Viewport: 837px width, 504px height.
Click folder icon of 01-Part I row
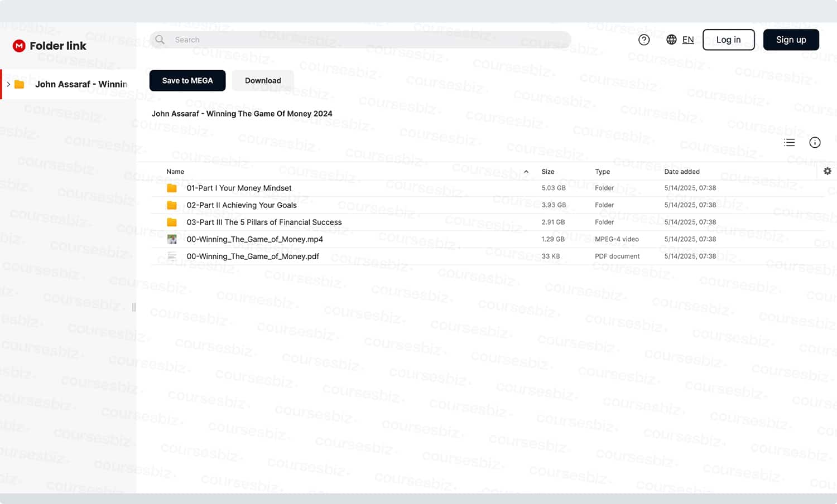click(x=172, y=188)
